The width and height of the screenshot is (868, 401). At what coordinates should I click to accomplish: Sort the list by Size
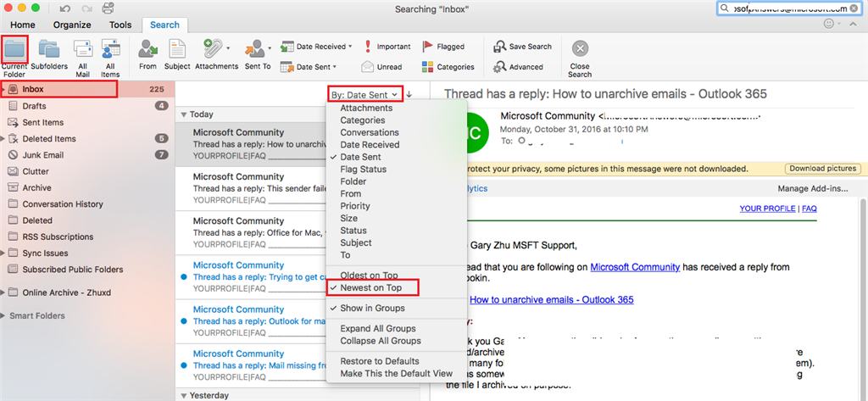pyautogui.click(x=348, y=218)
